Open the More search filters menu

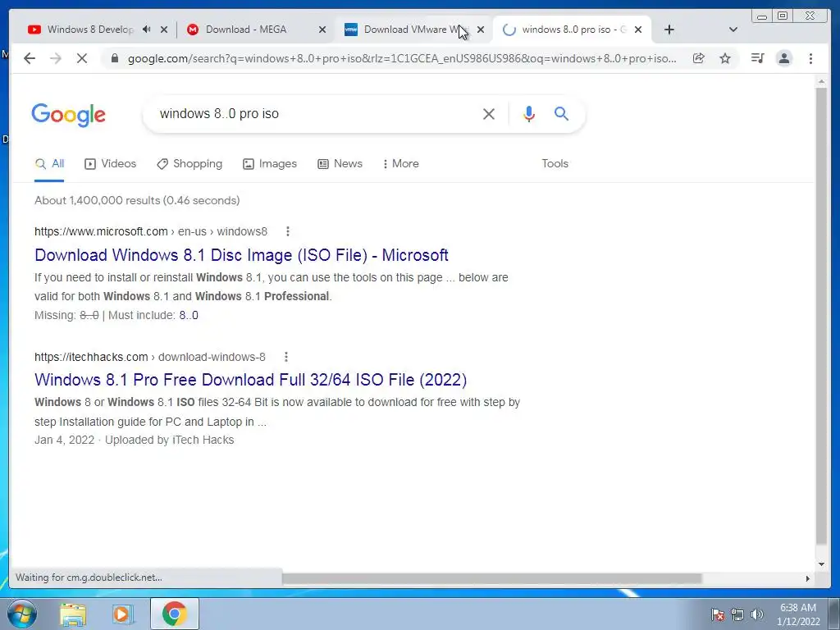pos(400,163)
